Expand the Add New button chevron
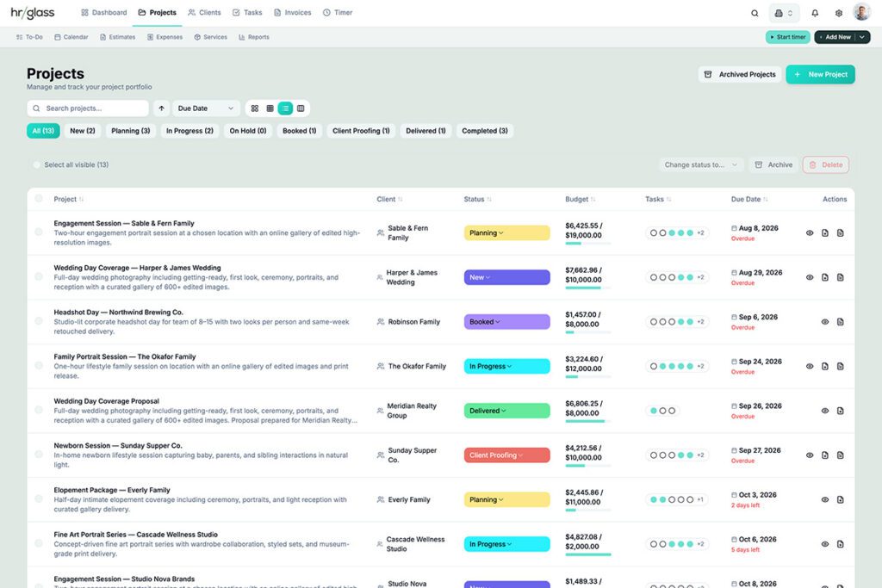The image size is (882, 588). 861,37
